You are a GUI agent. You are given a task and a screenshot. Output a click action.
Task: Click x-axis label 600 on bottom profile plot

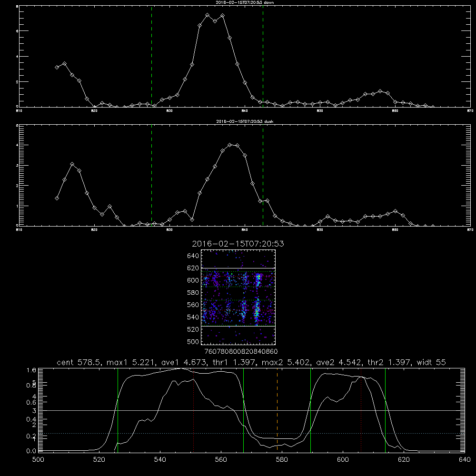point(343,460)
